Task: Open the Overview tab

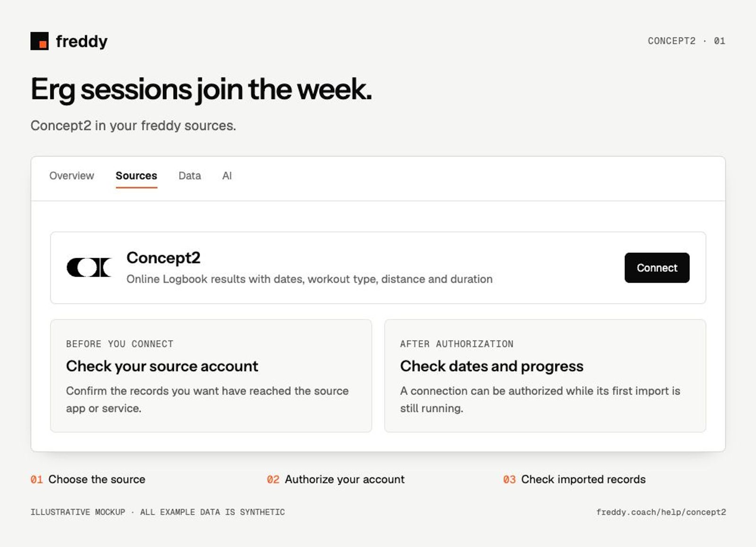Action: tap(72, 176)
